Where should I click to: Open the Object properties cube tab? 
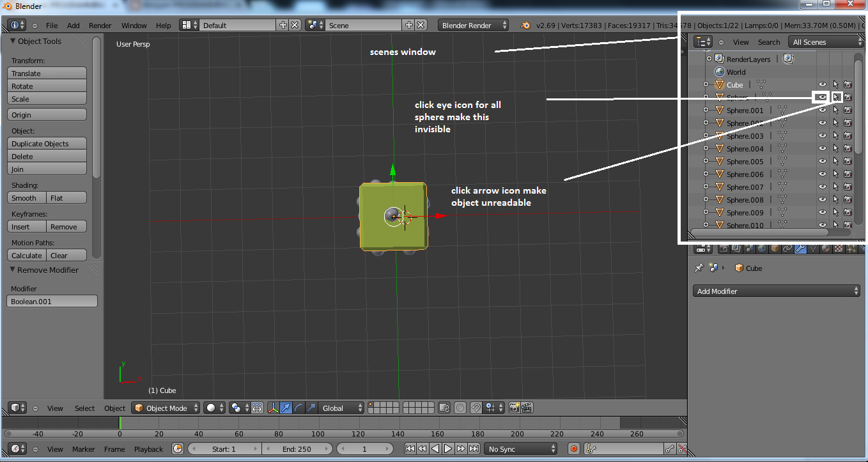click(775, 248)
